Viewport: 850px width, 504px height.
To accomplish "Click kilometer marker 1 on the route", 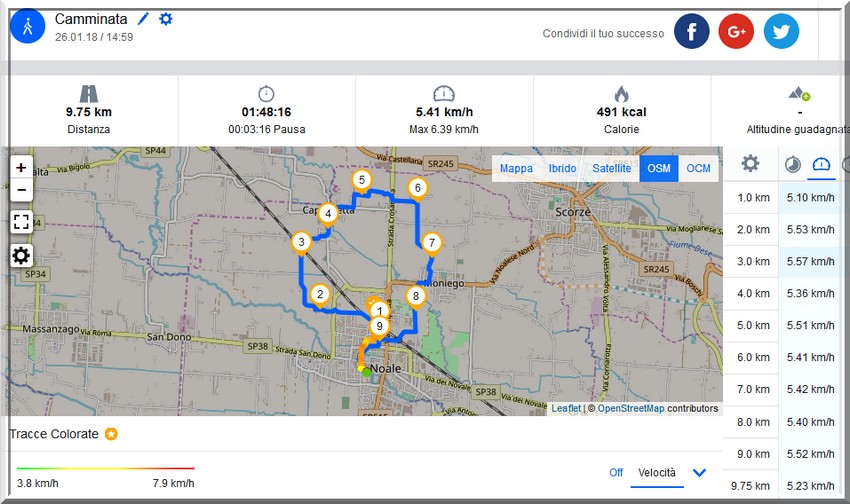I will (x=380, y=311).
